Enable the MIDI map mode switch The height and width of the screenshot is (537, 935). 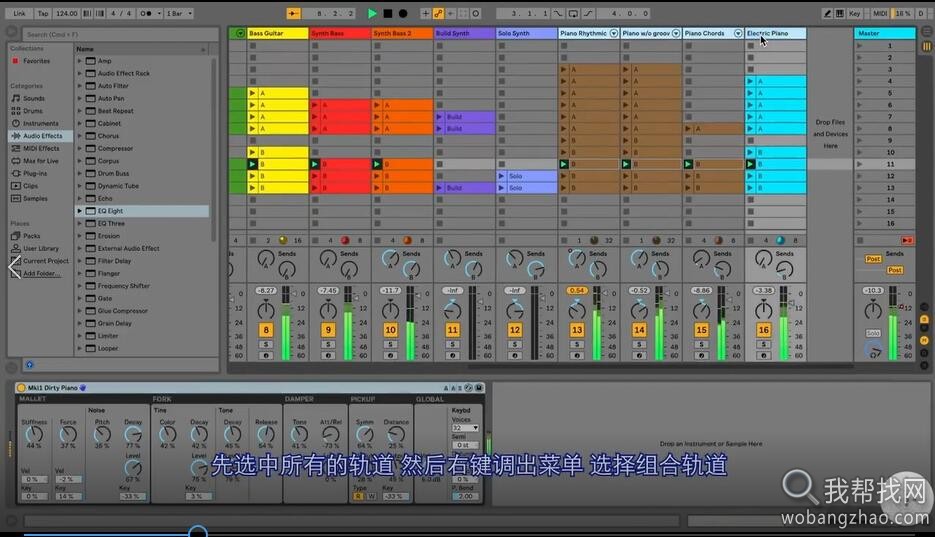[880, 13]
